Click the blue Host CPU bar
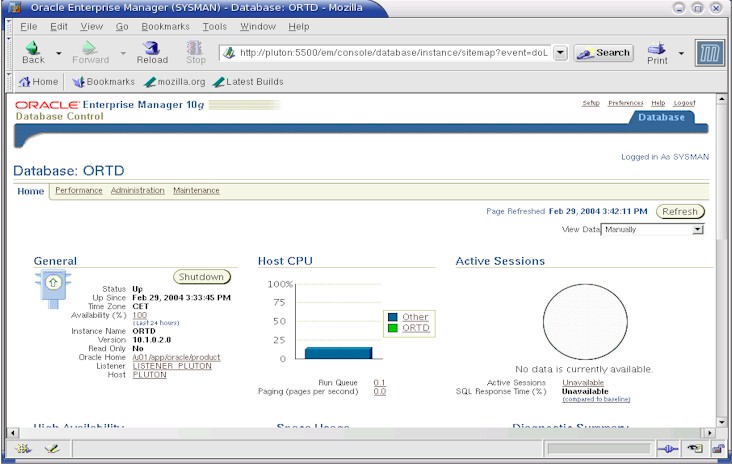This screenshot has height=464, width=732. point(338,353)
